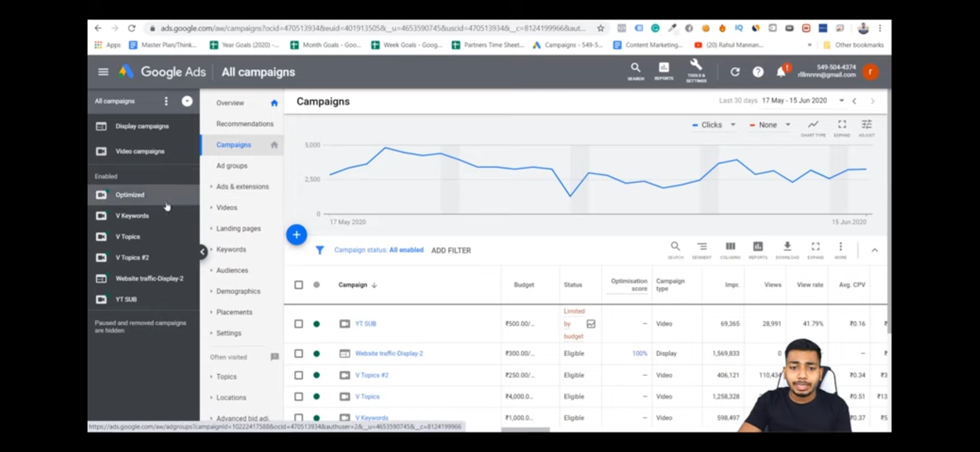Select the Segment icon above the table
The width and height of the screenshot is (980, 452).
(x=702, y=247)
